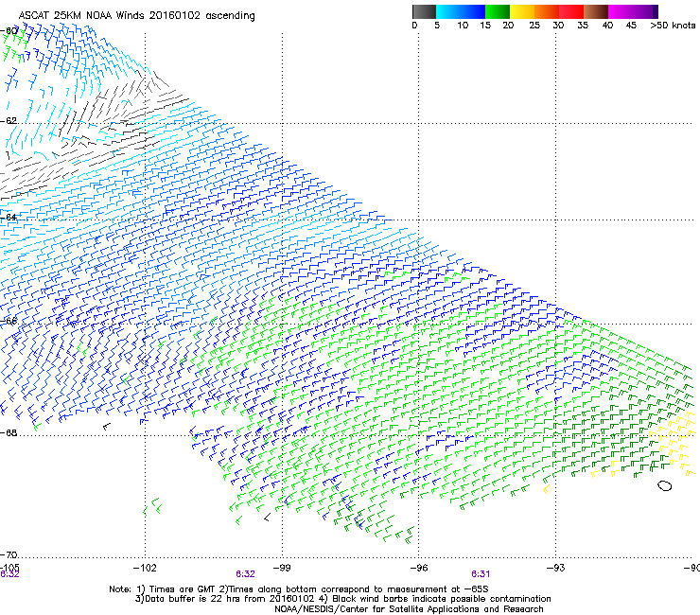Click the brown 35-40 knots legend swatch

point(596,11)
